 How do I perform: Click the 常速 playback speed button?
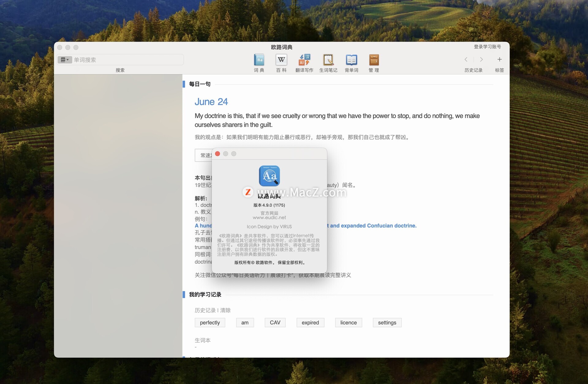coord(204,155)
